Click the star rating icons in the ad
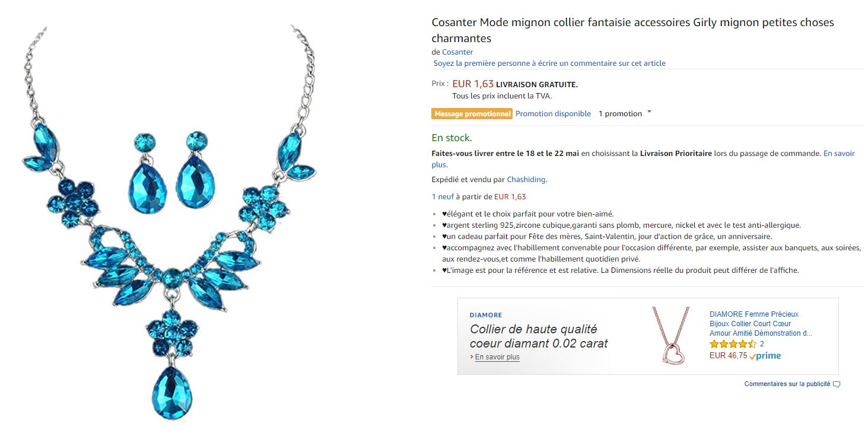 (x=733, y=344)
